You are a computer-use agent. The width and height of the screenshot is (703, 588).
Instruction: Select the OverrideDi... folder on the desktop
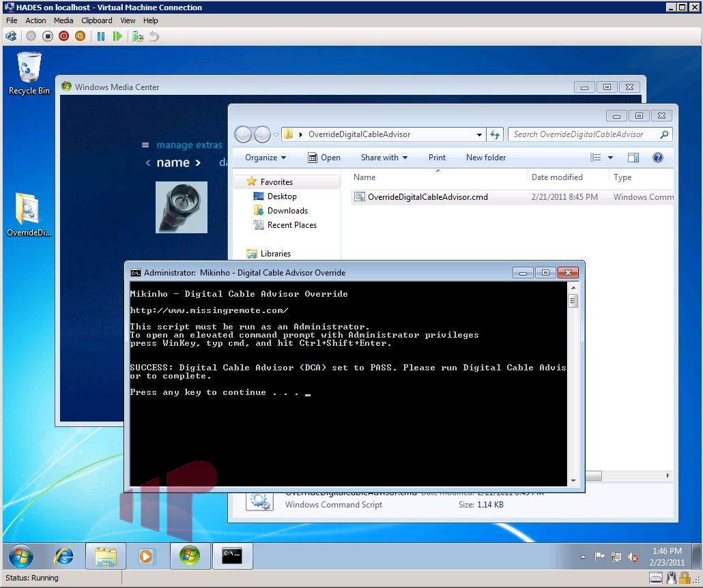29,214
